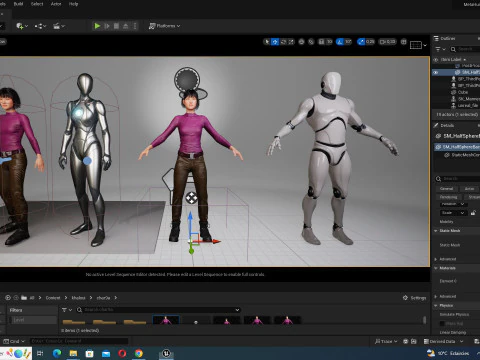
Task: Collapse the Static Mesh section
Action: (x=436, y=231)
